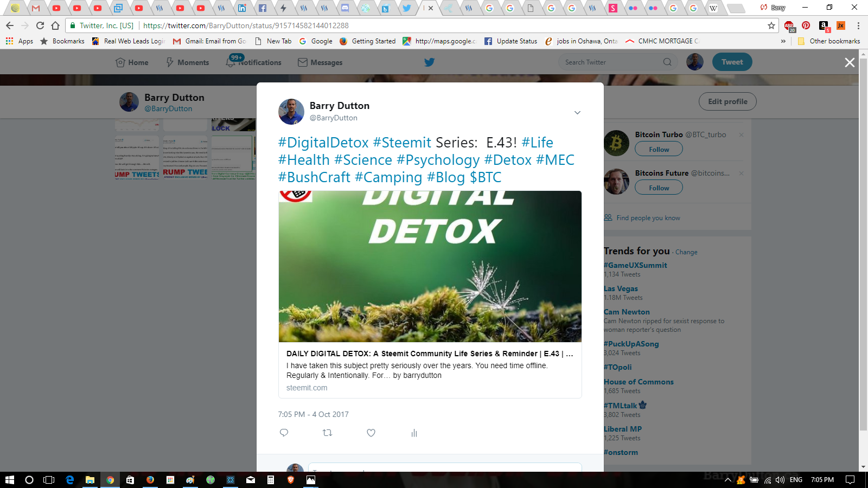
Task: Click volume icon in system tray
Action: (780, 480)
